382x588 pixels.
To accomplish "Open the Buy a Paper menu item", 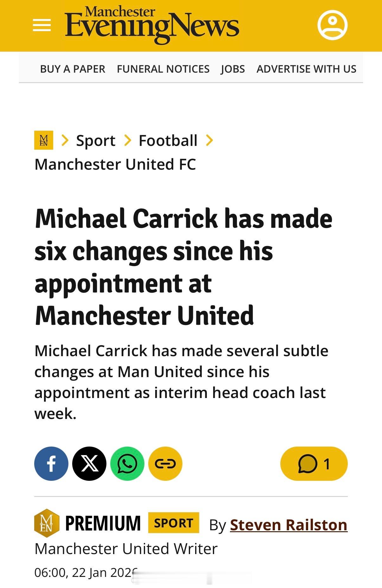I will pyautogui.click(x=73, y=69).
